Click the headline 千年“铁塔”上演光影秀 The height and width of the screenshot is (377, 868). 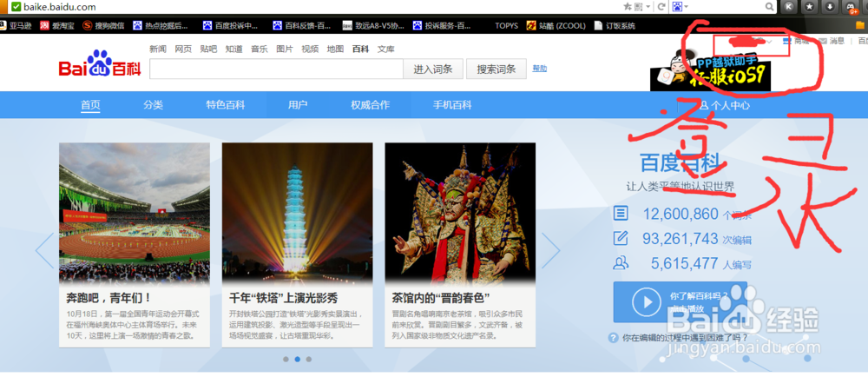[284, 298]
